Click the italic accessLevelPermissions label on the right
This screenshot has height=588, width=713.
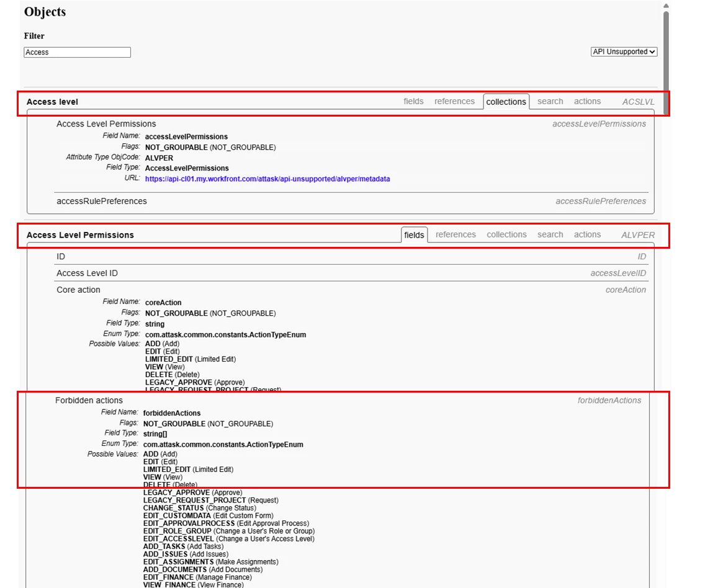point(599,123)
